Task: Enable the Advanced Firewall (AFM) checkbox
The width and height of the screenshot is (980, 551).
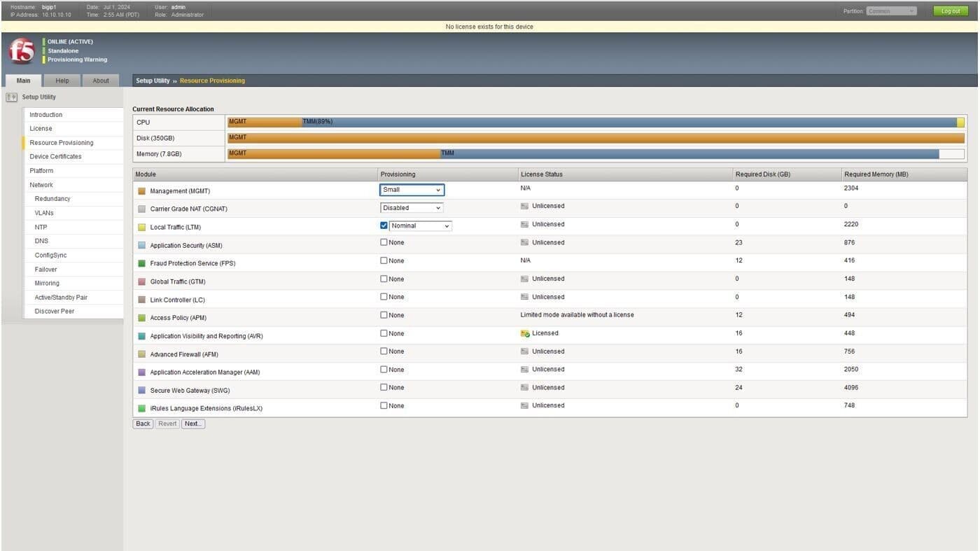Action: point(384,351)
